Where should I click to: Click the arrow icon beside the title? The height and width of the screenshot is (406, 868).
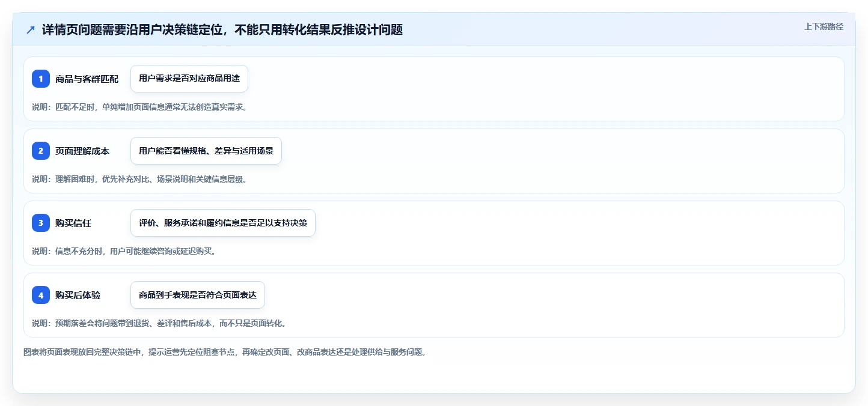point(31,29)
